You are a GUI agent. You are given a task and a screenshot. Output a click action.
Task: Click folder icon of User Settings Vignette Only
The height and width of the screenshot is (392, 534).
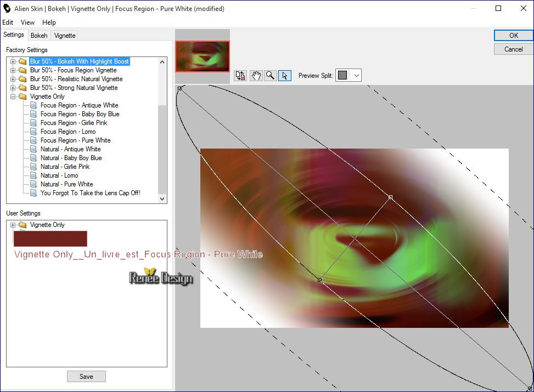(x=23, y=225)
